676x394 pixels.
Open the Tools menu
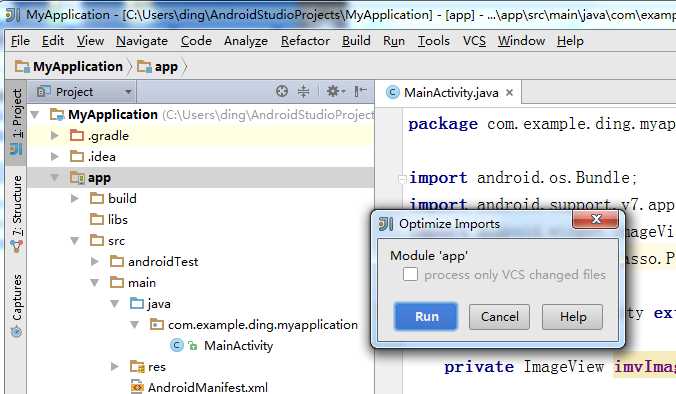(x=433, y=41)
